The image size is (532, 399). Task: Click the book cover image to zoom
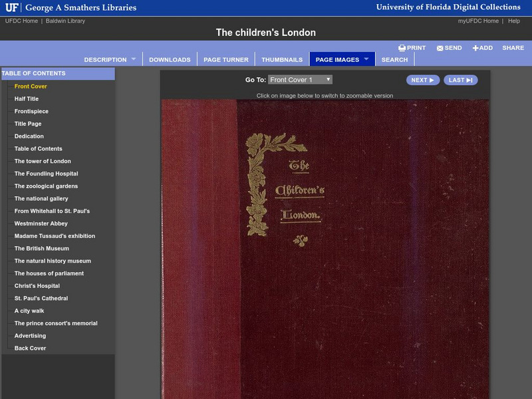pos(325,249)
